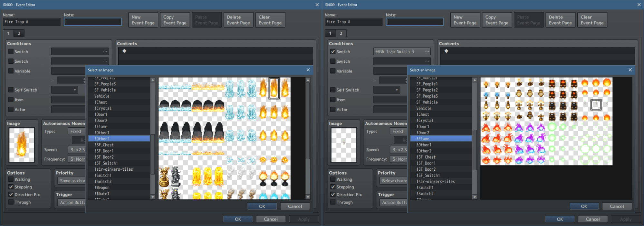Choose the fully visible grey stone statue sprite

(x=175, y=177)
